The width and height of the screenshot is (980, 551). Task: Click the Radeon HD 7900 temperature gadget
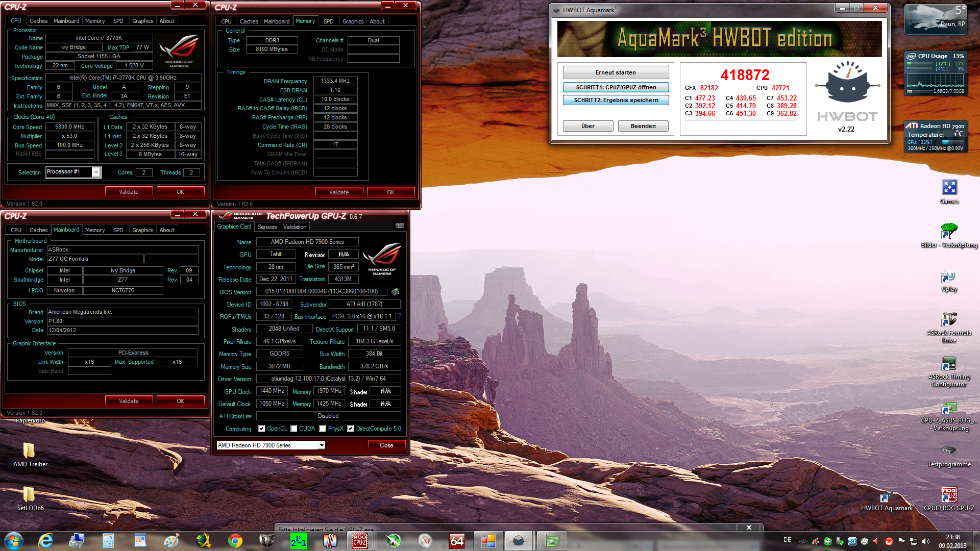(936, 136)
